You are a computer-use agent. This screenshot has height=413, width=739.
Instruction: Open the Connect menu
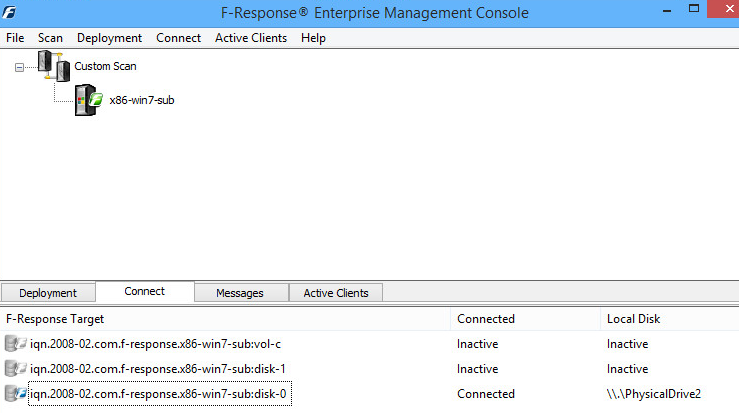pyautogui.click(x=178, y=38)
